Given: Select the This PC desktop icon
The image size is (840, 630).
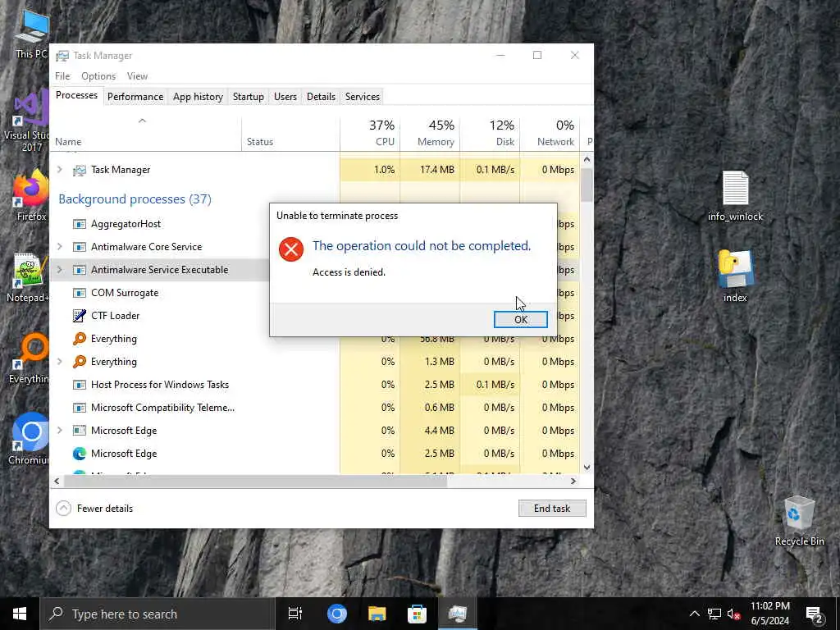Looking at the screenshot, I should pos(31,34).
